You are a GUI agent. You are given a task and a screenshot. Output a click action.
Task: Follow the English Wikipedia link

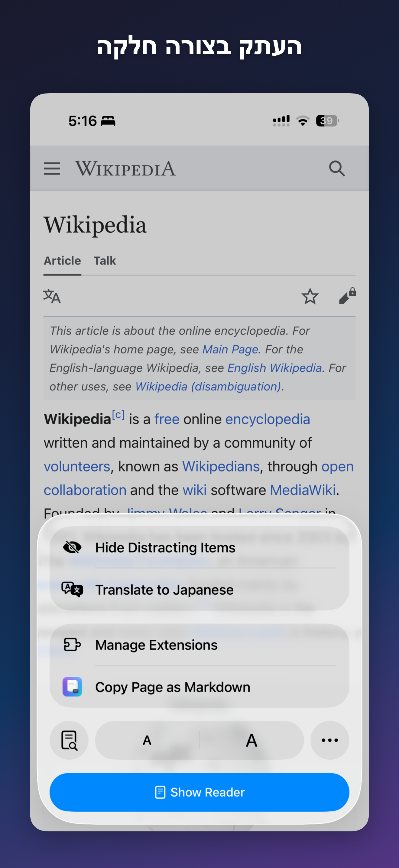pos(274,368)
